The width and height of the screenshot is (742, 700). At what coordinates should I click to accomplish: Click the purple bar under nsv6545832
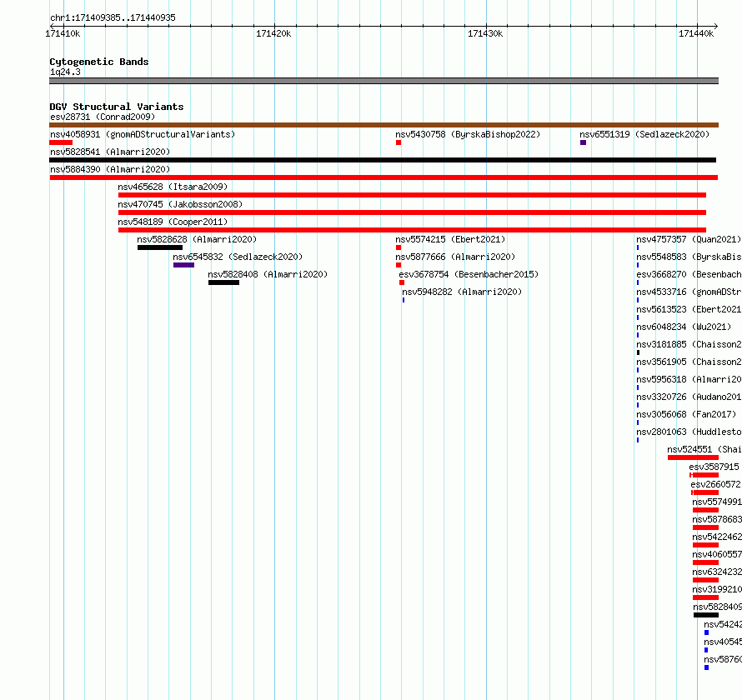pyautogui.click(x=183, y=265)
